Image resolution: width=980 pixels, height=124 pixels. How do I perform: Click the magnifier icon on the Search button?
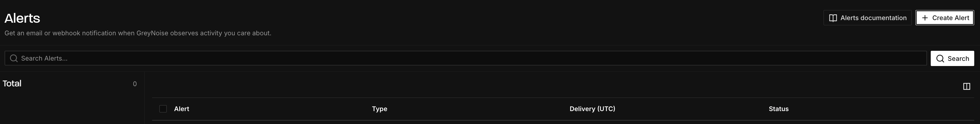coord(940,58)
